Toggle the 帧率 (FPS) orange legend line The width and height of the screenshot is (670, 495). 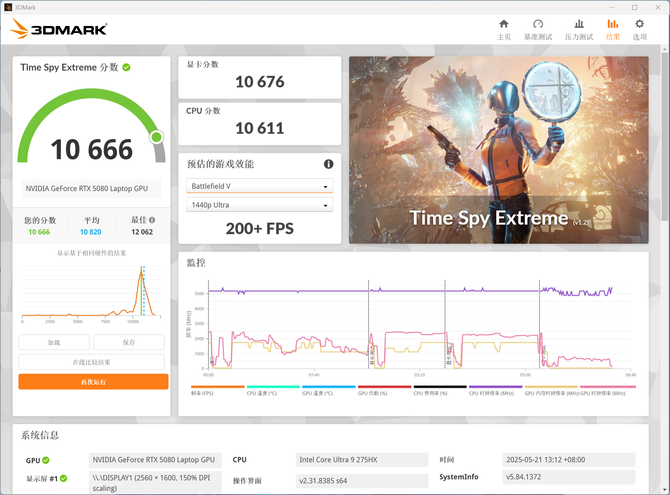[x=217, y=390]
